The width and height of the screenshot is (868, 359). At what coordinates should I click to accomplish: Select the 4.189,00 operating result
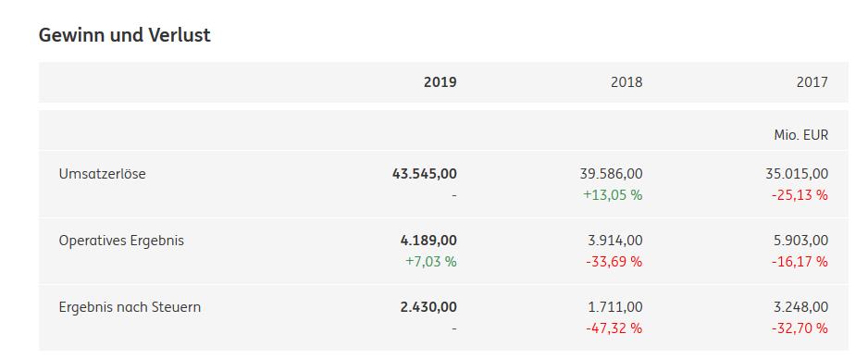click(x=428, y=241)
